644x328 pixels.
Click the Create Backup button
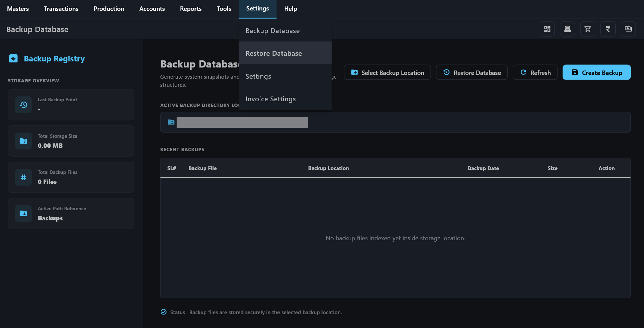coord(597,73)
